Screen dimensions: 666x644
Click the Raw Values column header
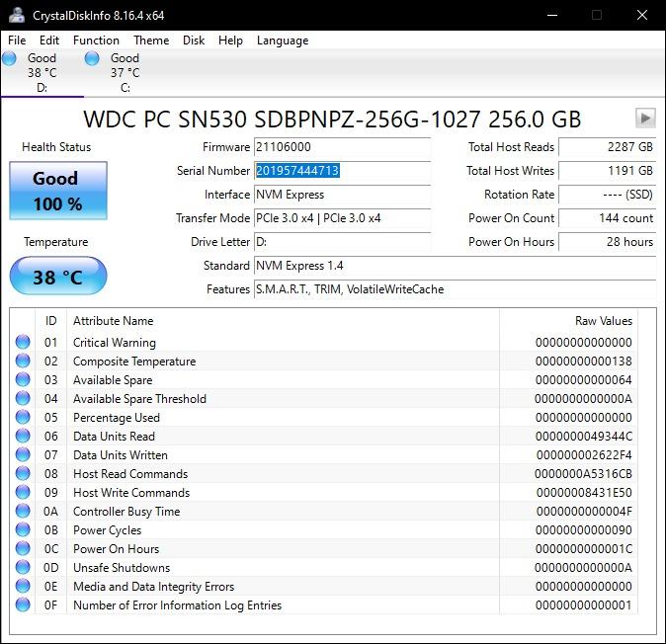[x=603, y=321]
